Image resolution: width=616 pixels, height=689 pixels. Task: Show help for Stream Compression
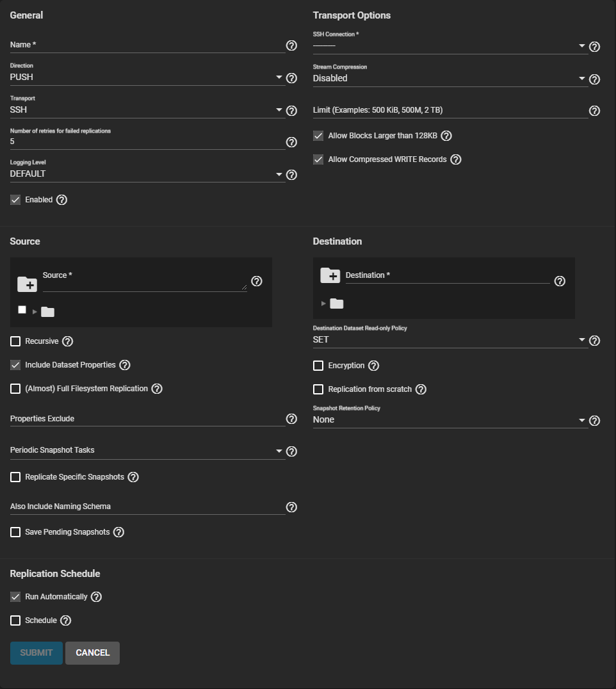point(594,79)
